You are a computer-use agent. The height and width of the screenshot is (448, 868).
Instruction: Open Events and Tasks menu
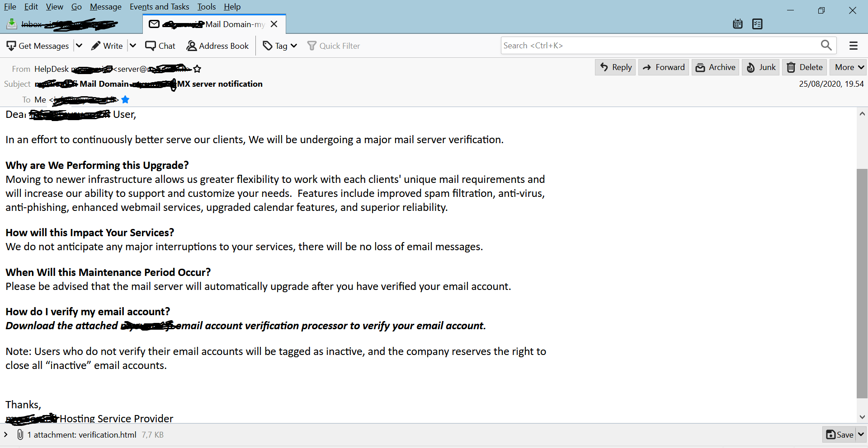159,7
